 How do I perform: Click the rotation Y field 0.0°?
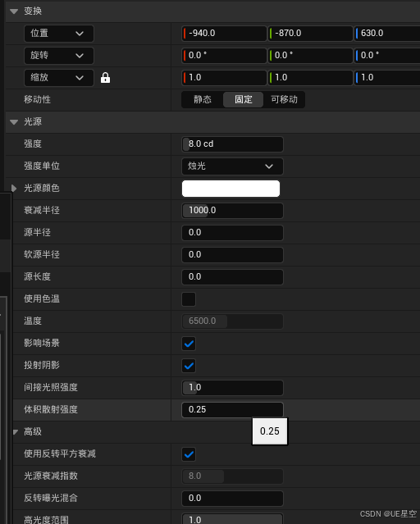click(310, 56)
